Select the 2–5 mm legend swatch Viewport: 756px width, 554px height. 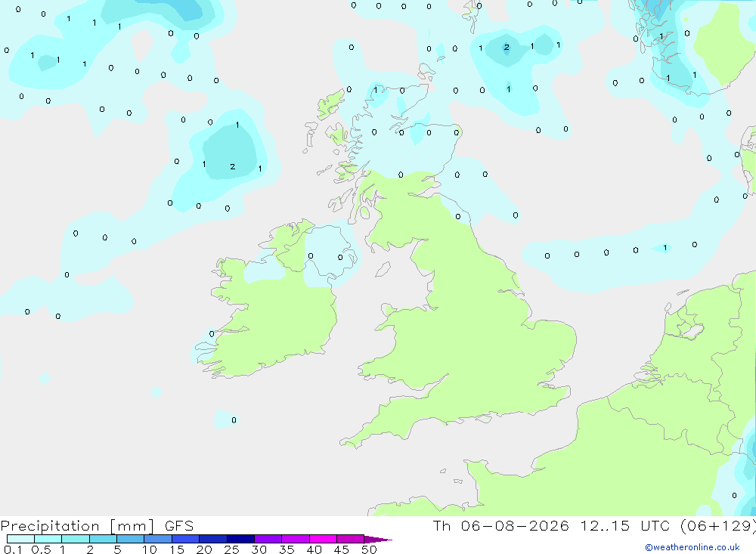click(x=103, y=539)
